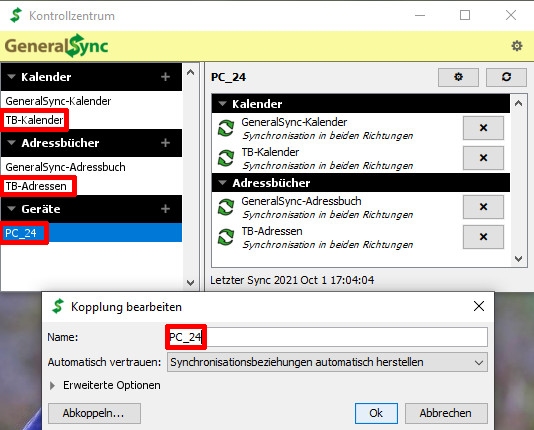The height and width of the screenshot is (430, 534).
Task: Collapse the Kalender group in PC_24 panel
Action: [x=222, y=103]
